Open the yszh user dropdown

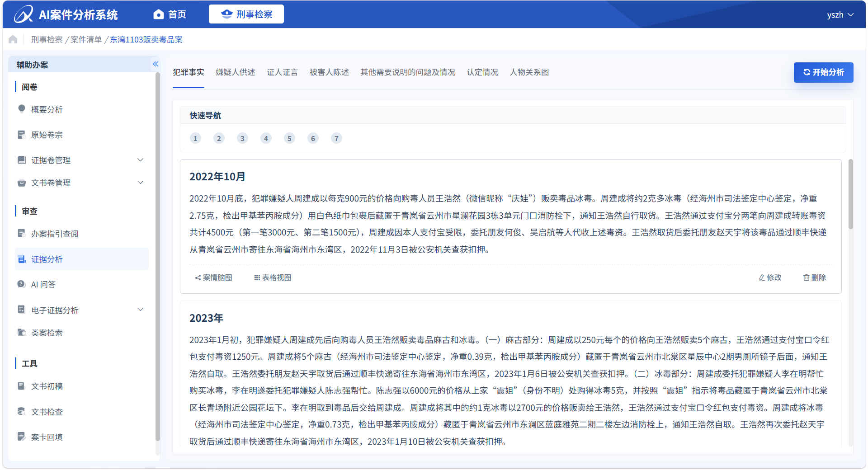coord(840,14)
